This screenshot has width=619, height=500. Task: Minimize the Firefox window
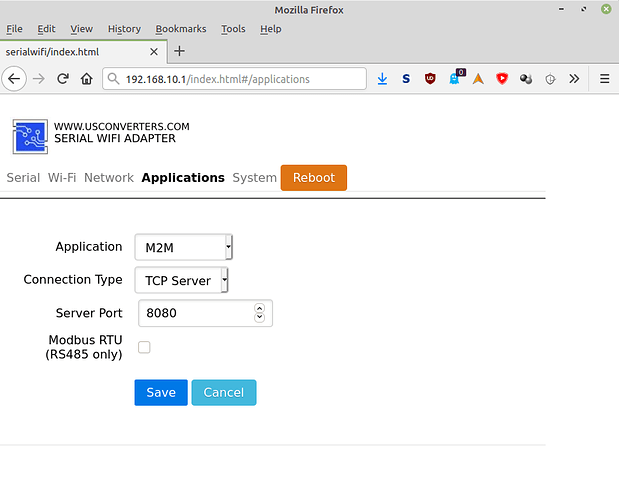[561, 9]
